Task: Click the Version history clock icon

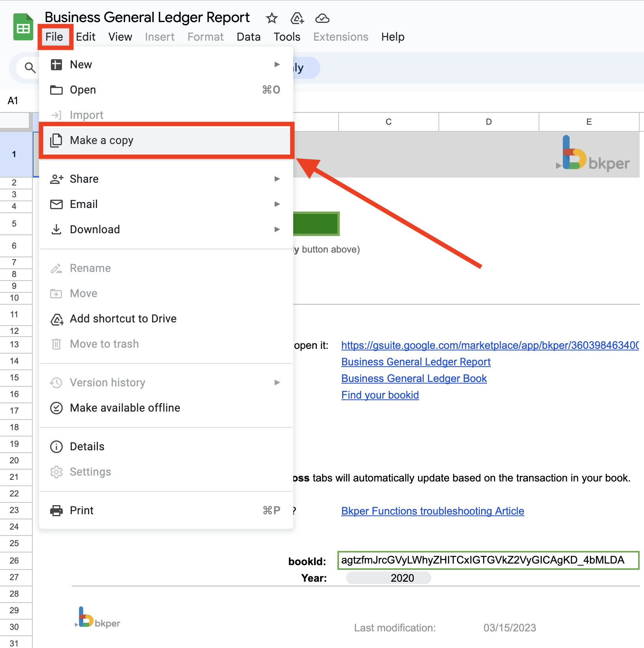Action: (x=56, y=382)
